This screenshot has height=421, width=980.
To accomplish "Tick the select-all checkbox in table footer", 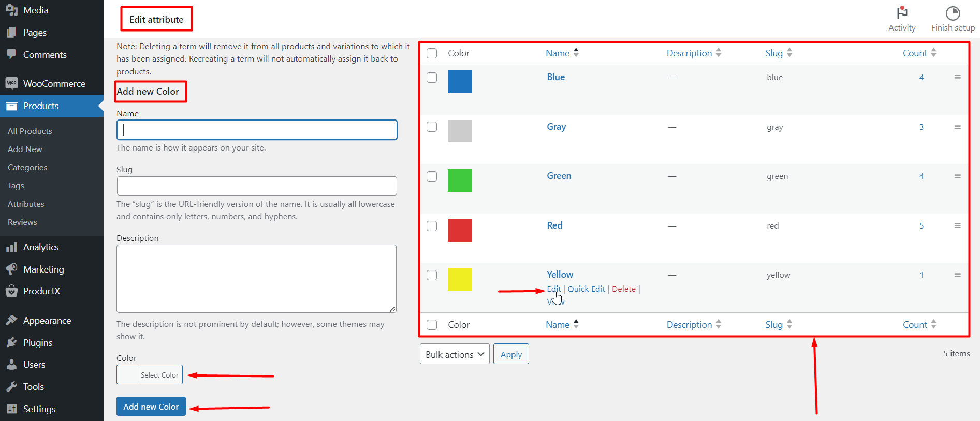I will pos(432,325).
